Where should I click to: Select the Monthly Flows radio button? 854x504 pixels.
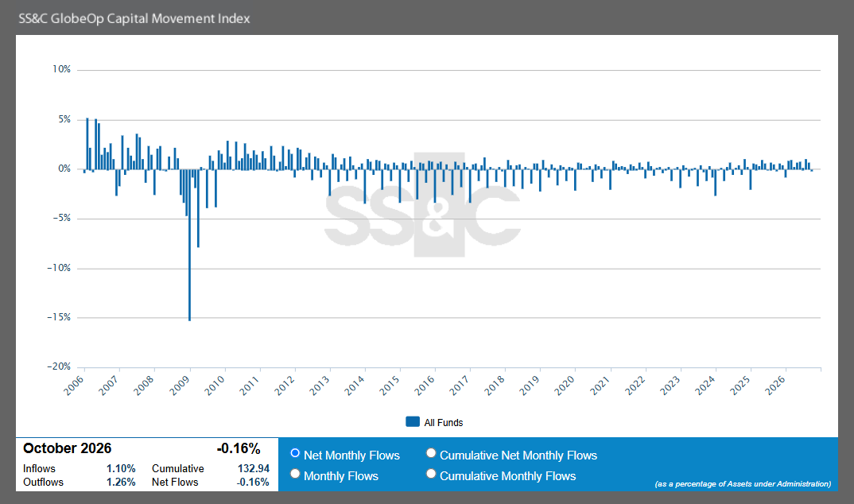coord(295,474)
